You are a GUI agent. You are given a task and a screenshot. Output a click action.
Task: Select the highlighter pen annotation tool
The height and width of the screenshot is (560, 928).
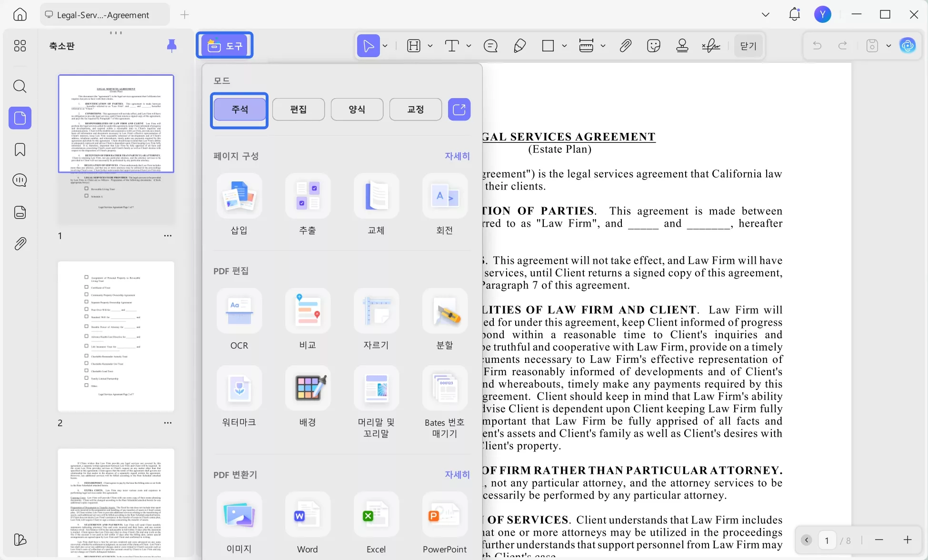519,45
